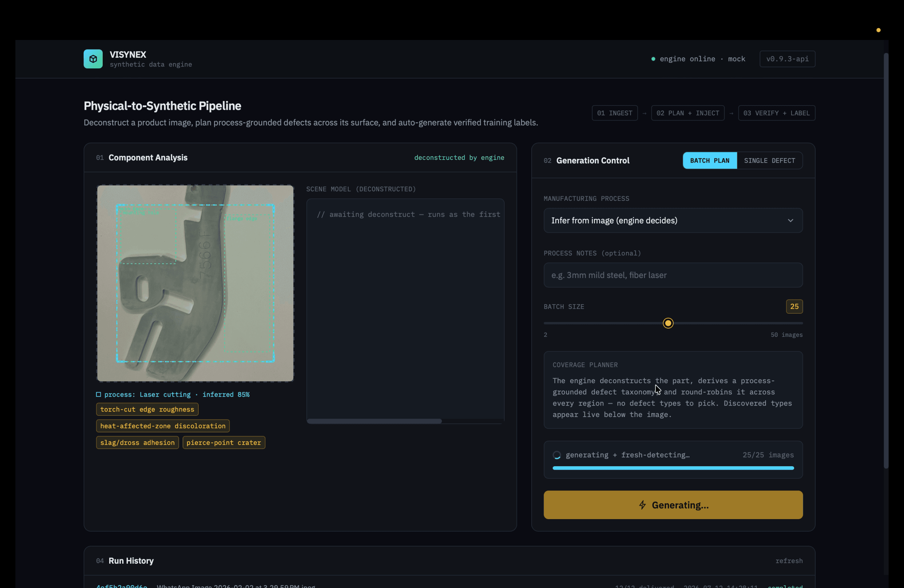Click the lightning bolt icon on Generating button

click(x=642, y=505)
